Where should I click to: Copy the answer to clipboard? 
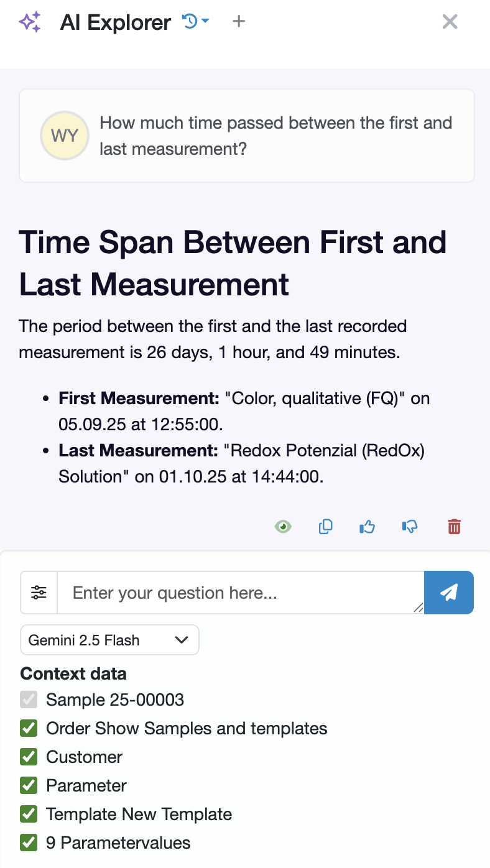point(325,527)
